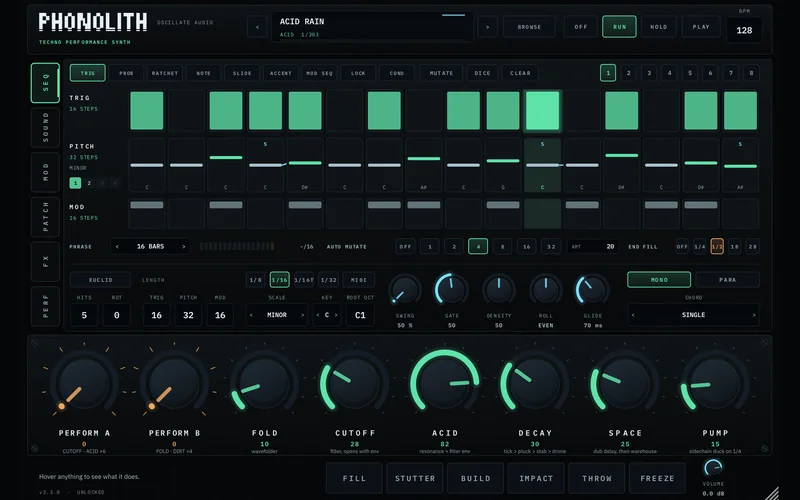Click the first MOD lane step

[x=147, y=213]
